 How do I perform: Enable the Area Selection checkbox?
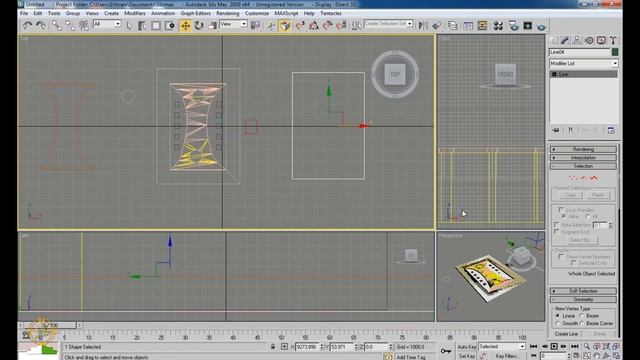point(556,224)
